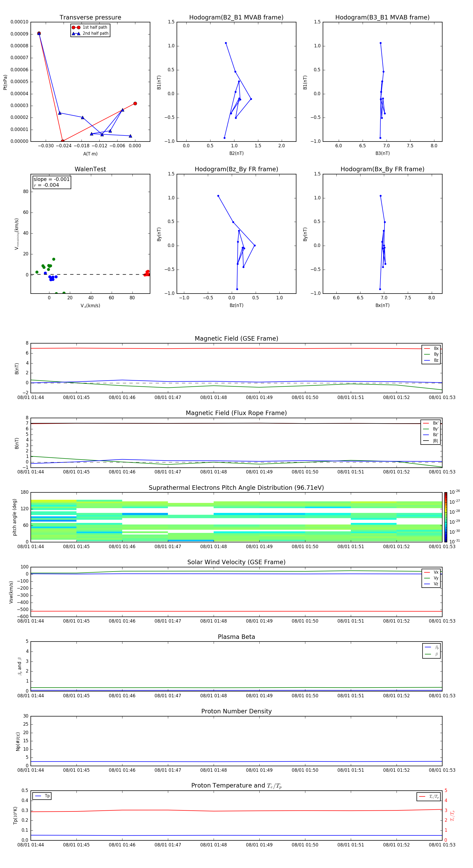Viewport: 473px width, 868px height.
Task: Click the pitch angle distribution colorbar
Action: [x=446, y=517]
